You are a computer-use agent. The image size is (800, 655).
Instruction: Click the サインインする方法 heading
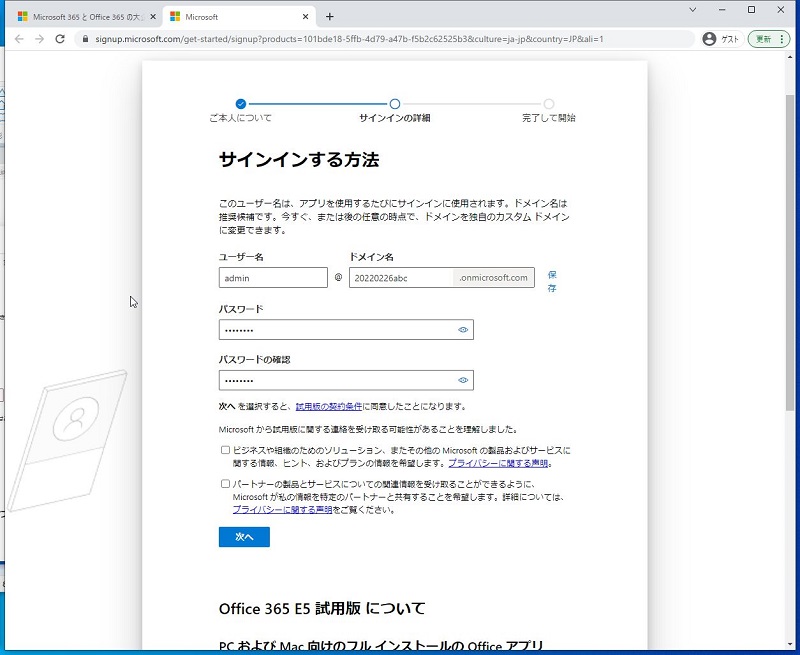(x=299, y=160)
